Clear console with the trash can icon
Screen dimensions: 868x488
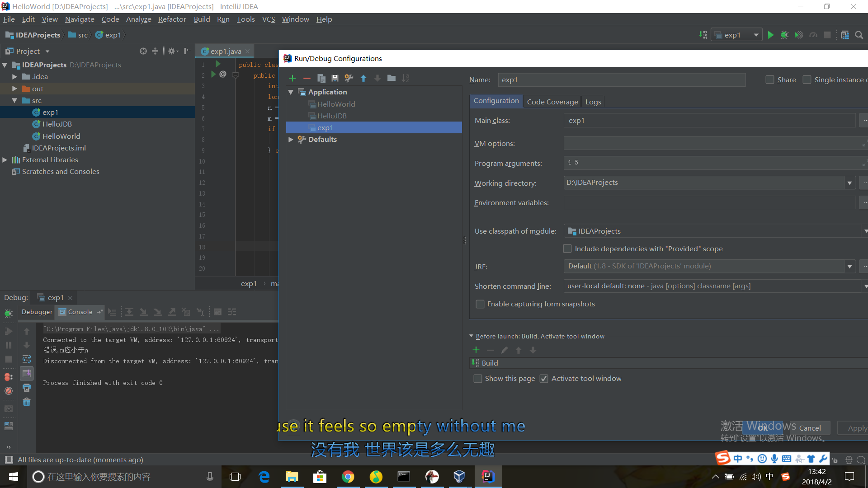point(27,402)
